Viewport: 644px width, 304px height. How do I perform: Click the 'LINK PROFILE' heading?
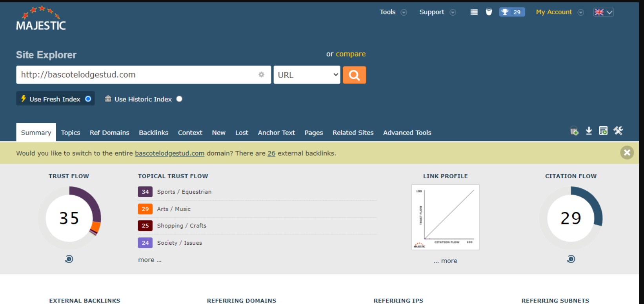pyautogui.click(x=446, y=176)
